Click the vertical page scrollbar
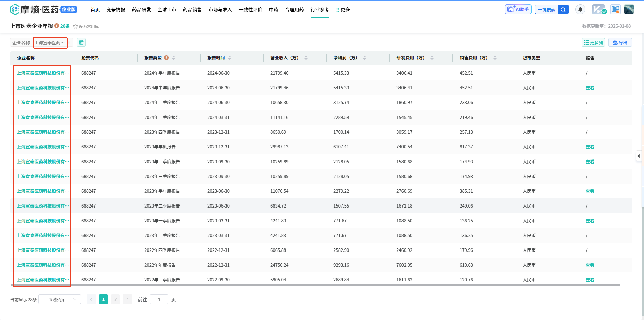This screenshot has height=320, width=644. click(642, 262)
